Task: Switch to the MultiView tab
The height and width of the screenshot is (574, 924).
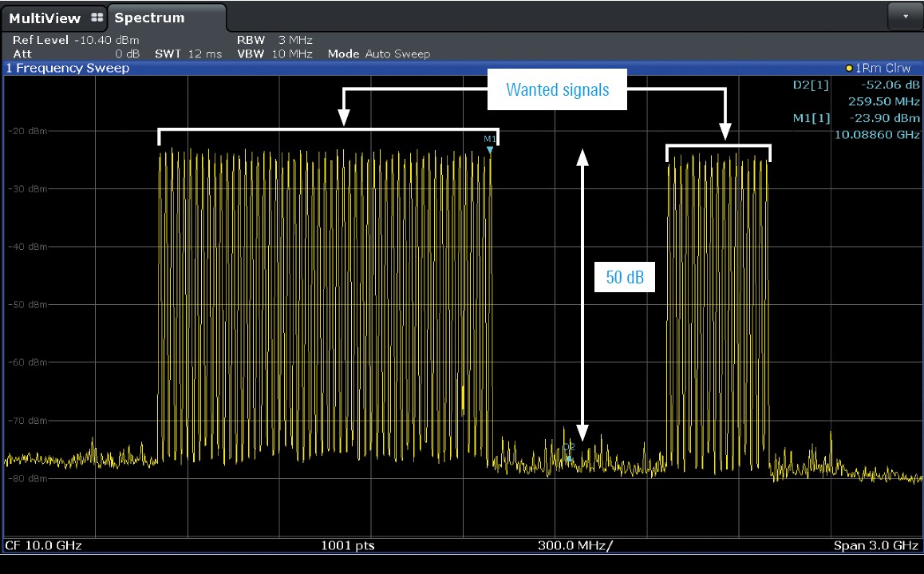Action: point(44,18)
